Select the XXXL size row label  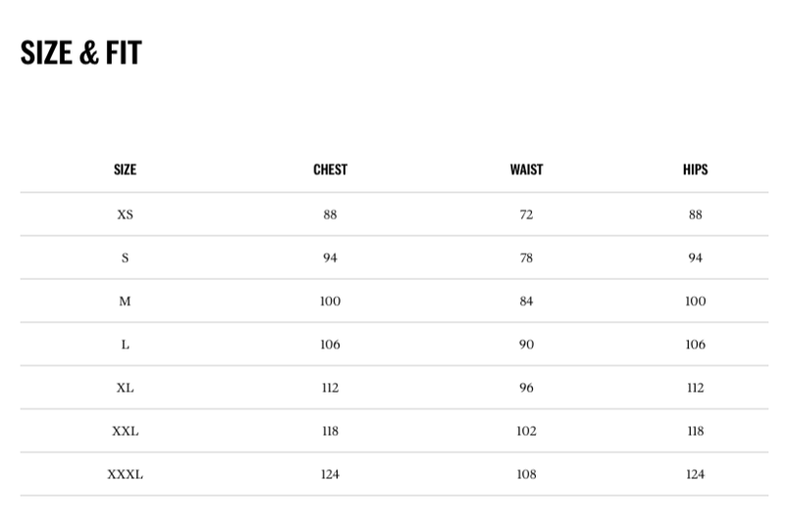coord(125,474)
